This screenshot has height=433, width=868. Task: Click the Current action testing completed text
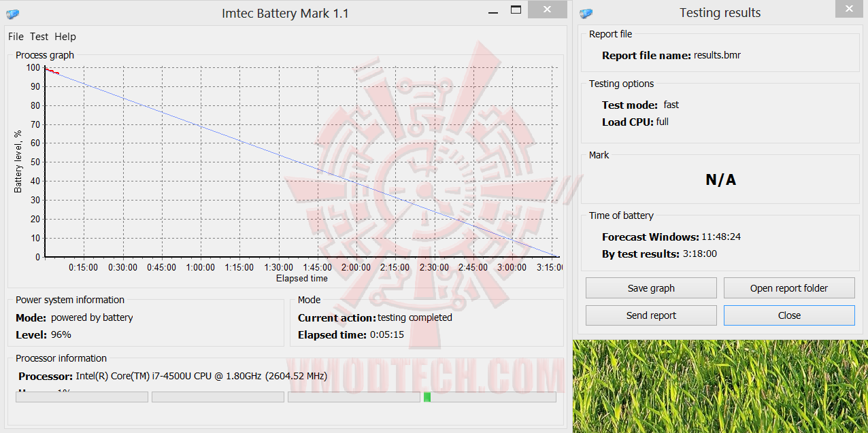coord(415,317)
